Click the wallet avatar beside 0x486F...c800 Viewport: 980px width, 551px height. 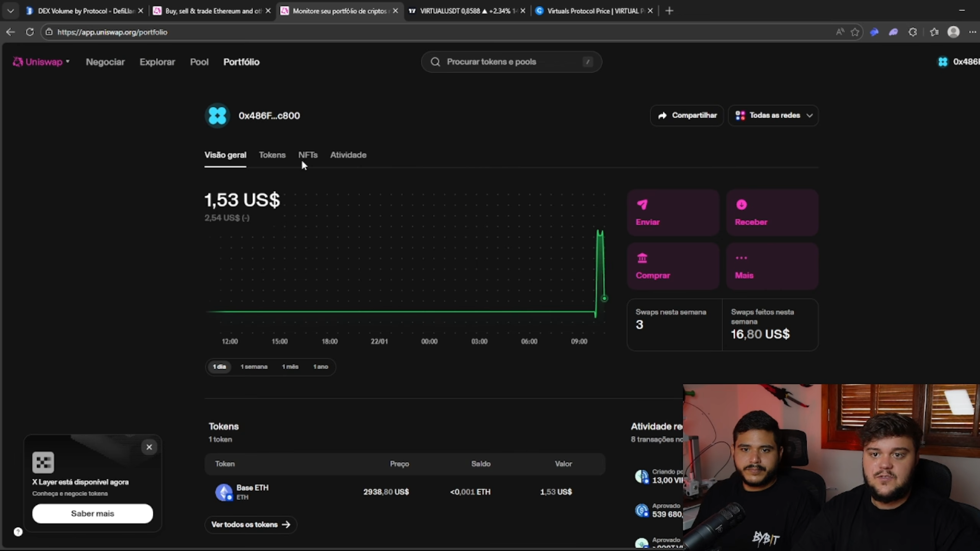[x=217, y=116]
